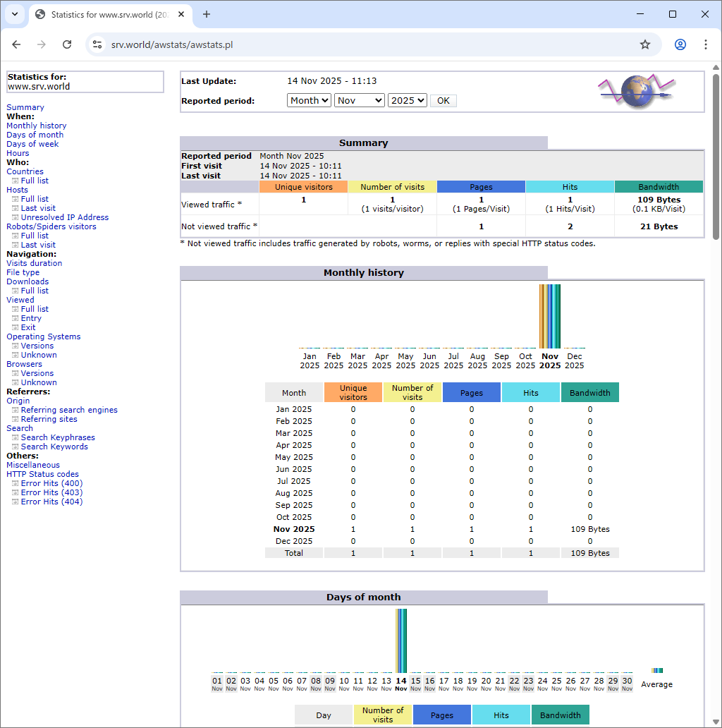Go to Days of month link
The image size is (722, 728).
click(x=35, y=135)
